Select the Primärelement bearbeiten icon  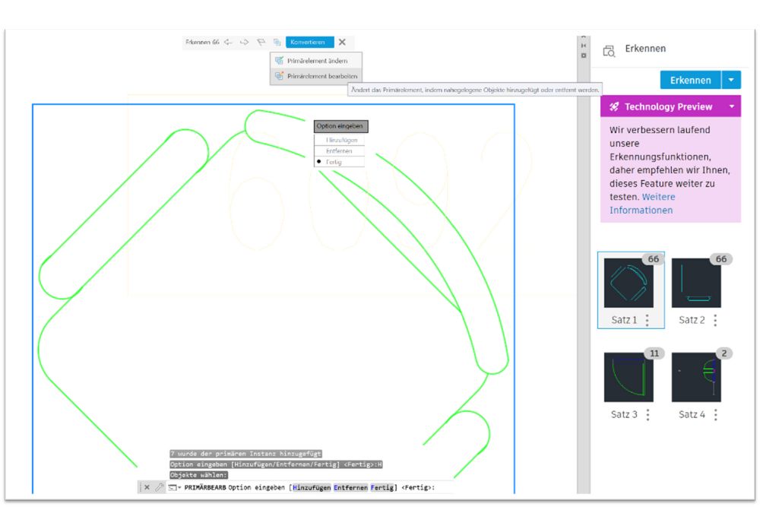coord(279,76)
